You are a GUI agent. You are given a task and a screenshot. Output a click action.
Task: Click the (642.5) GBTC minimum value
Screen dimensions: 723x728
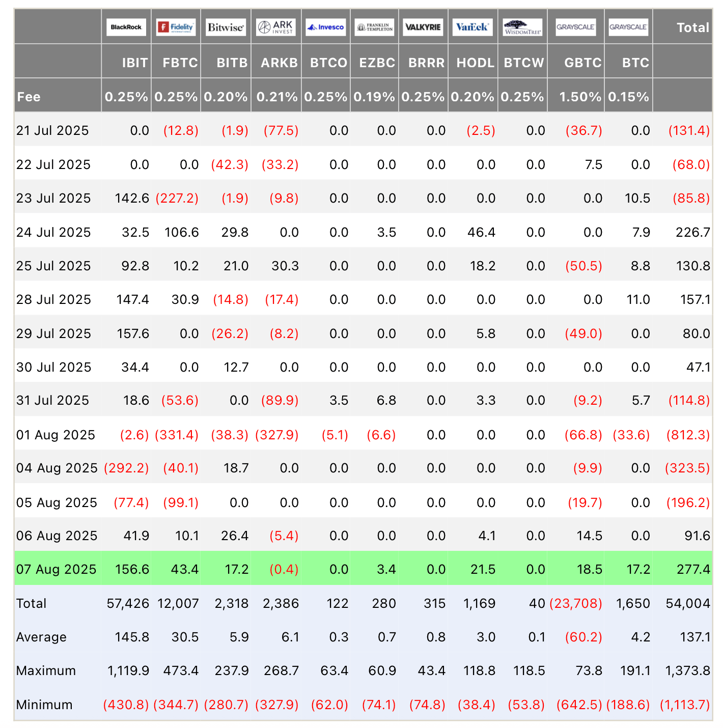[579, 705]
